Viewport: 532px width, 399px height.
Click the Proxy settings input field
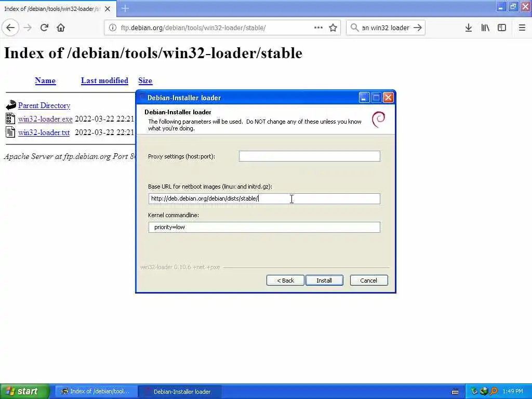point(310,156)
